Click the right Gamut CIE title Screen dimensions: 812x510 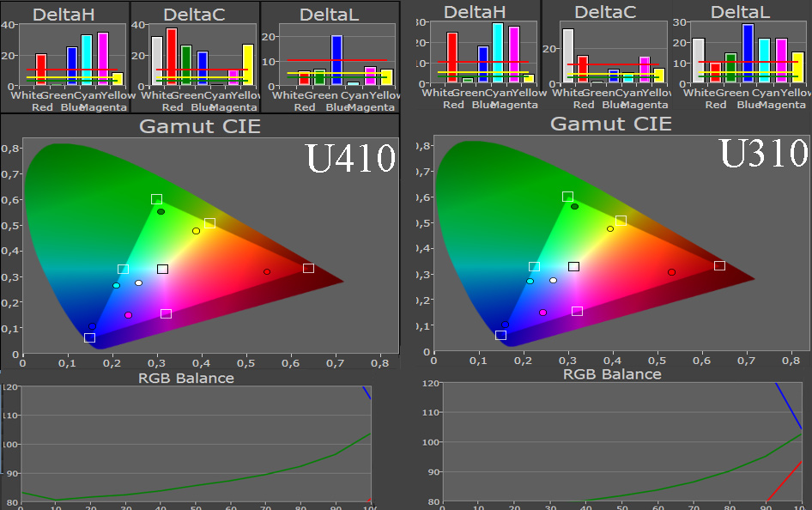(x=611, y=124)
